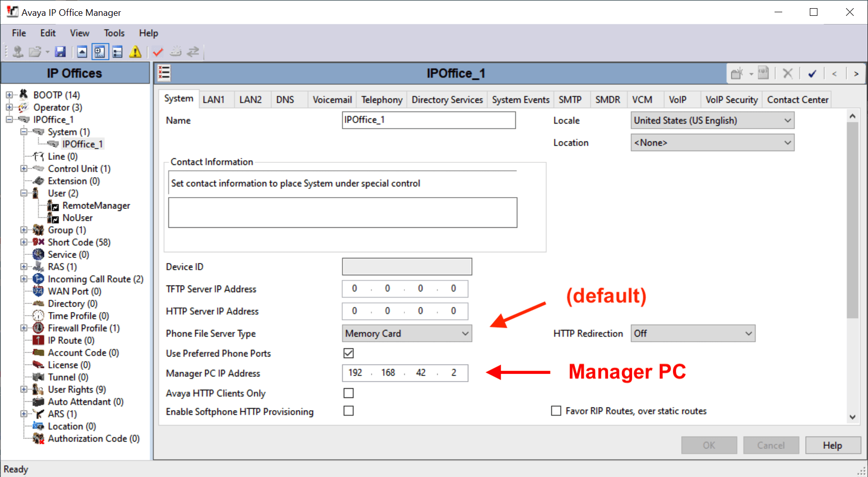Collapse the User (2) tree branch
This screenshot has width=868, height=477.
[x=24, y=193]
